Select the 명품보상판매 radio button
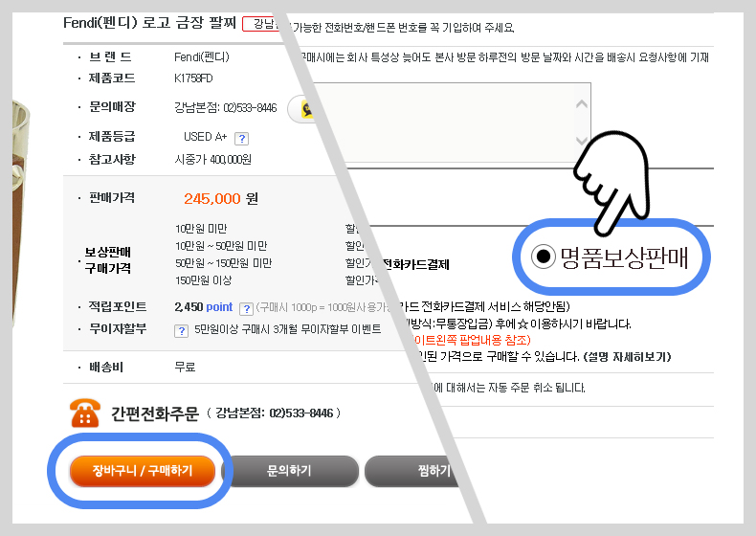Image resolution: width=756 pixels, height=536 pixels. pyautogui.click(x=544, y=256)
